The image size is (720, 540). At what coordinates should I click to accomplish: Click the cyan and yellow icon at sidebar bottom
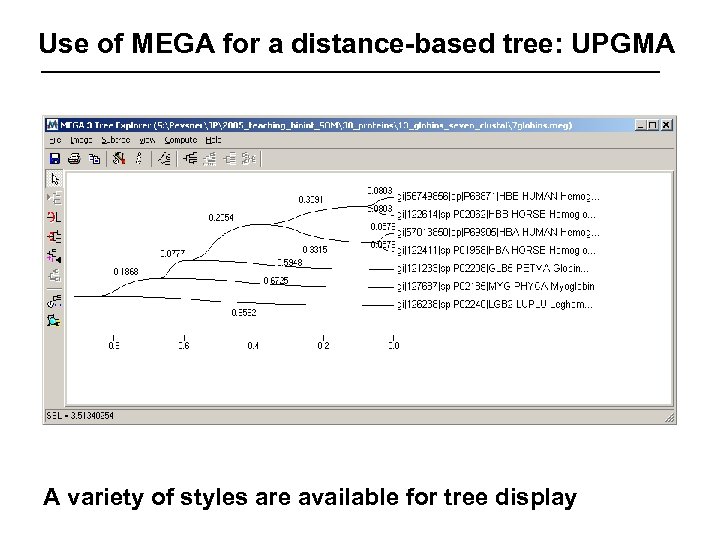coord(54,320)
